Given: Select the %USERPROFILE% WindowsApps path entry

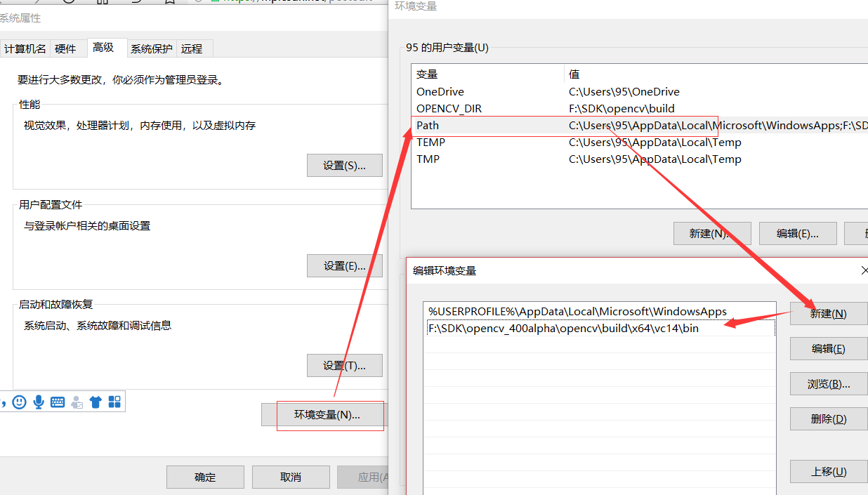Looking at the screenshot, I should (x=600, y=311).
